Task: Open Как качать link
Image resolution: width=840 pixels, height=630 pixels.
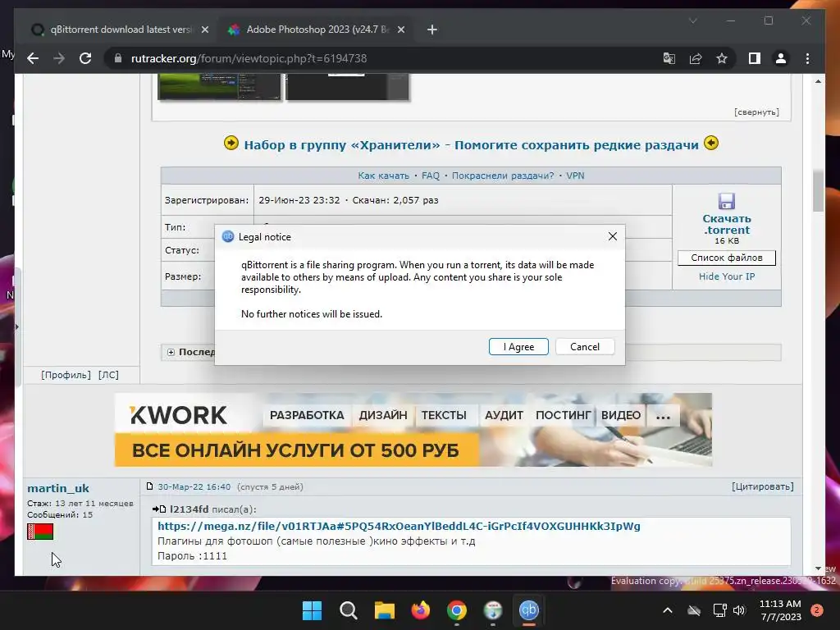Action: [x=383, y=176]
